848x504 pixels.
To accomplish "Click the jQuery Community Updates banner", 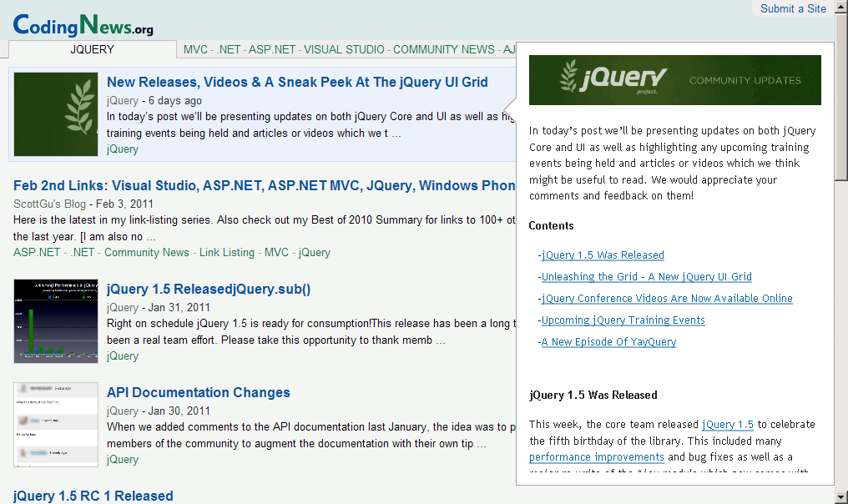I will (x=675, y=80).
